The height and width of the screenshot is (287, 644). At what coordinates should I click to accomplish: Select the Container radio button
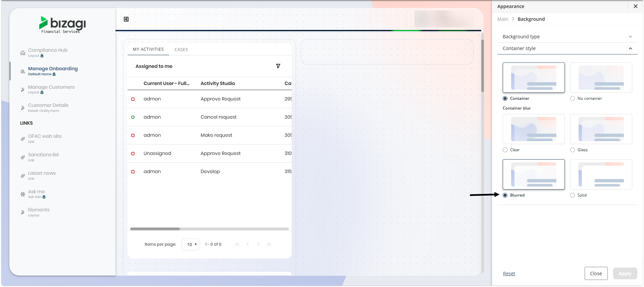point(505,98)
